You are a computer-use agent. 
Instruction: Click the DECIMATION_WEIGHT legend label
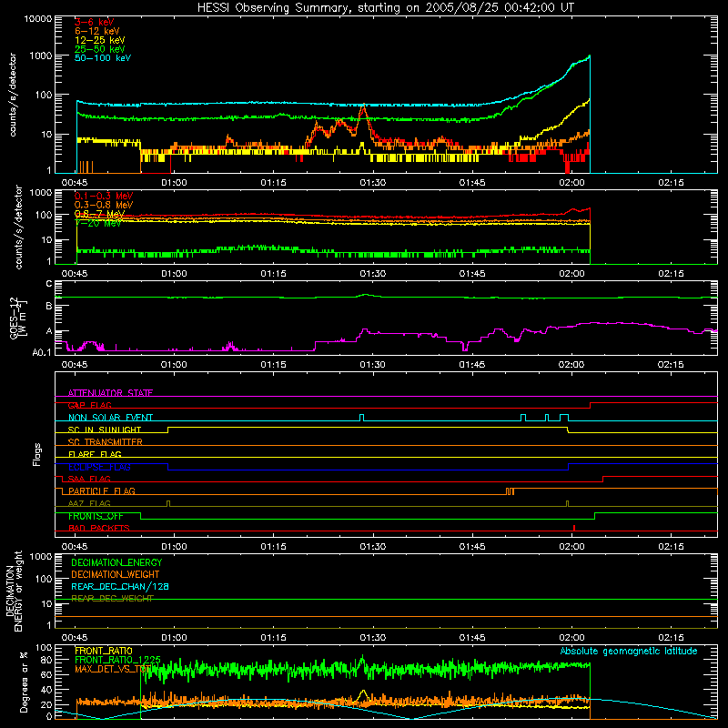point(116,574)
